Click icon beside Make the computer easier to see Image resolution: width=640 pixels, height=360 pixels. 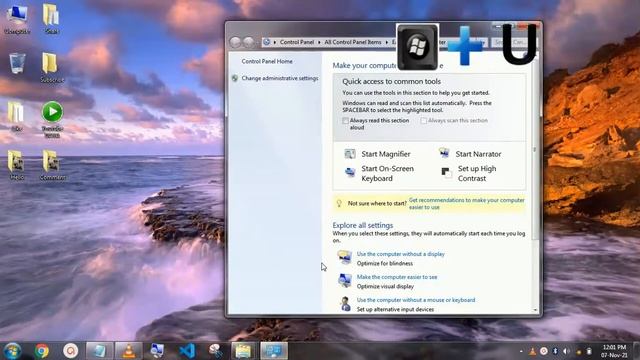pyautogui.click(x=345, y=280)
